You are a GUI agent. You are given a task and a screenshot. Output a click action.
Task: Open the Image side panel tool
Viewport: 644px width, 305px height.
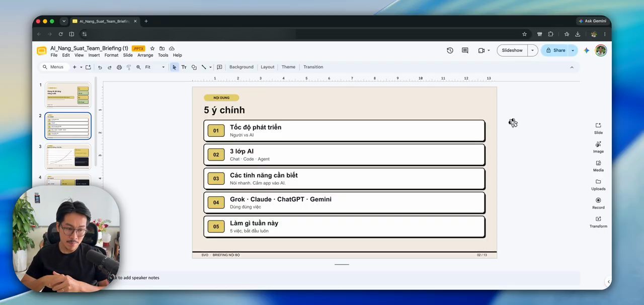(598, 147)
